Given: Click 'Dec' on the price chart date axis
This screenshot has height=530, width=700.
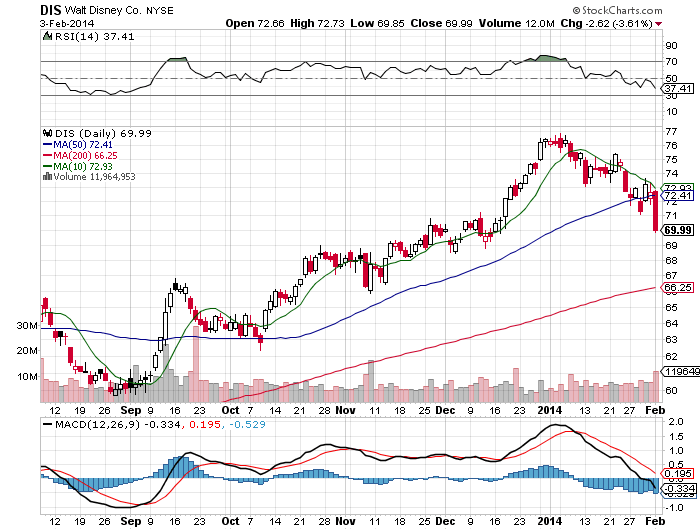Looking at the screenshot, I should click(445, 410).
